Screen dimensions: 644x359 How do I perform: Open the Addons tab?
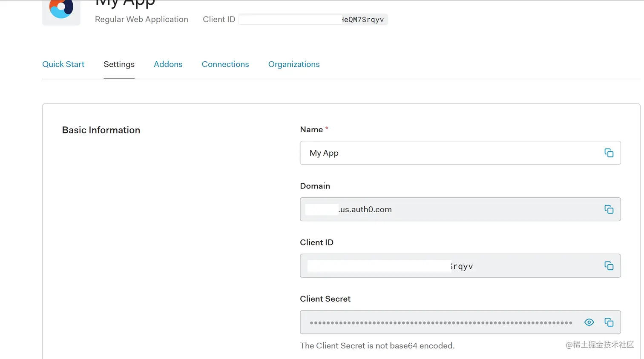pos(168,64)
